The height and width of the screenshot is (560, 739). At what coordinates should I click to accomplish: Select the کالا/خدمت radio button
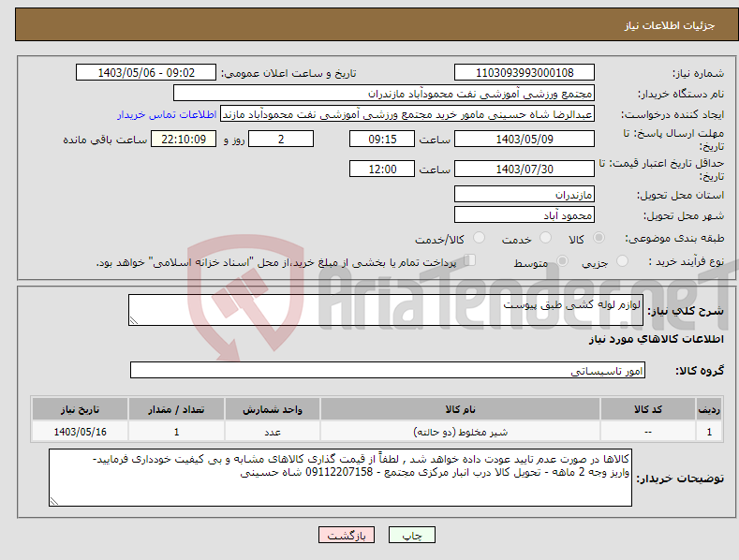coord(479,238)
